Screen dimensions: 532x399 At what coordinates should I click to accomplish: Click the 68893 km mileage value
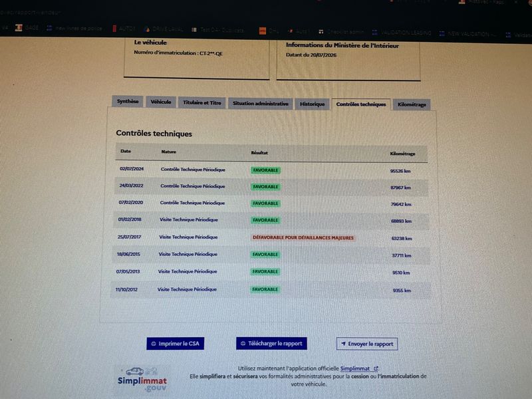pyautogui.click(x=402, y=221)
